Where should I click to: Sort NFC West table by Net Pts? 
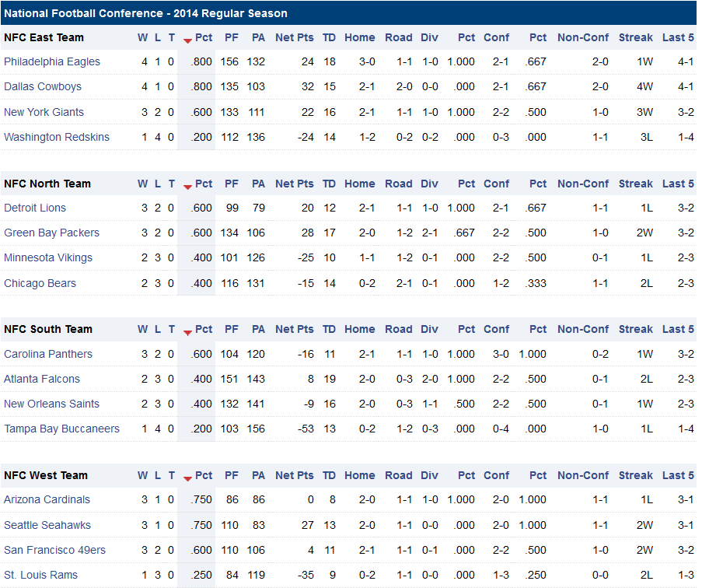(295, 475)
